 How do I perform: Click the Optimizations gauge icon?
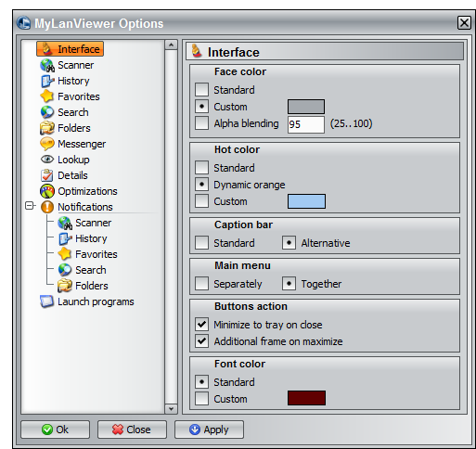(x=47, y=191)
